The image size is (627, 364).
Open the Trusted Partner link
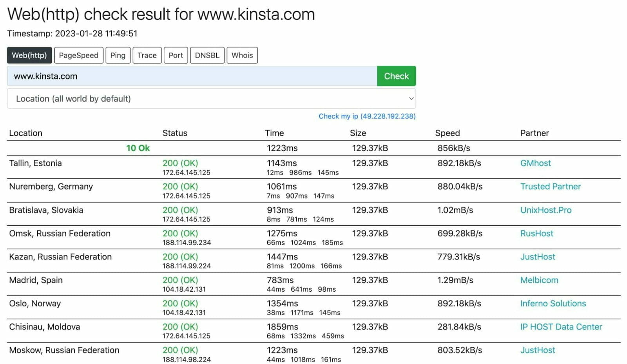[551, 186]
